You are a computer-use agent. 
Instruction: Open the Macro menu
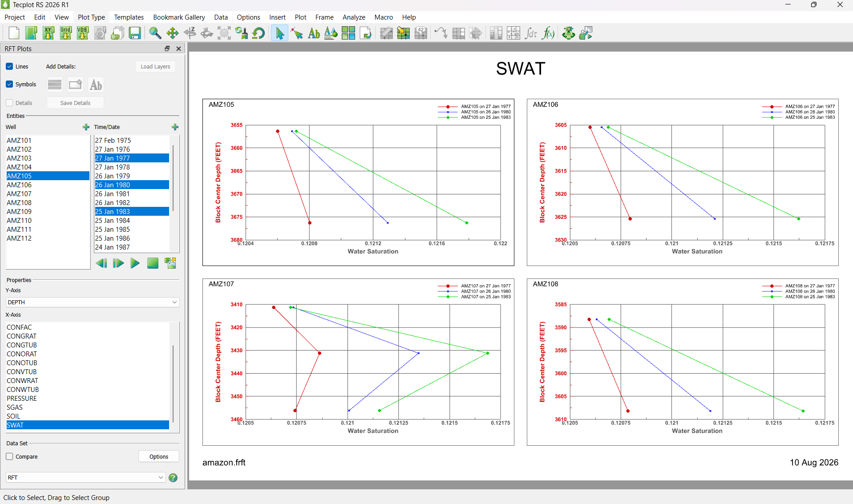pos(384,17)
